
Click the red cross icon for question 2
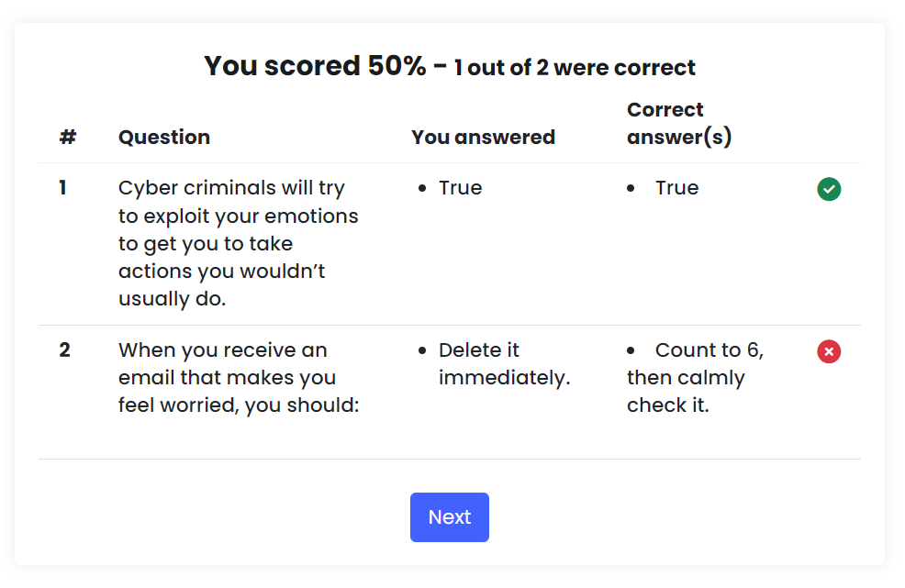829,351
